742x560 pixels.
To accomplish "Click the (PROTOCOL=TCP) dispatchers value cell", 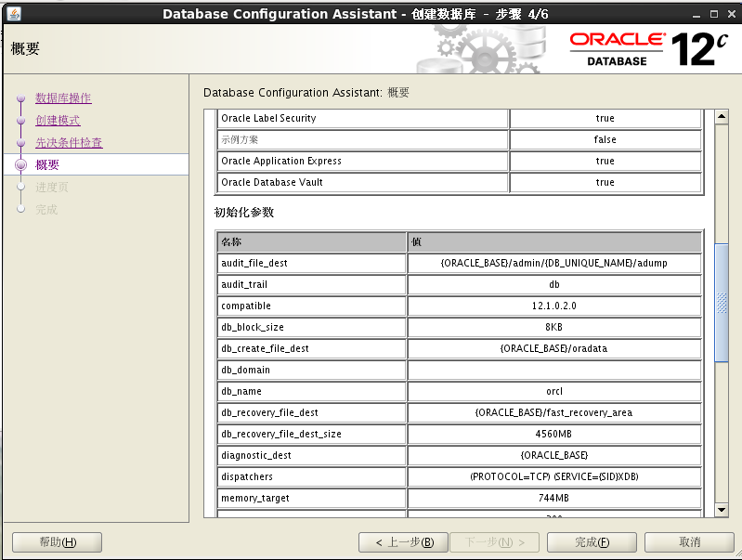I will pos(554,476).
